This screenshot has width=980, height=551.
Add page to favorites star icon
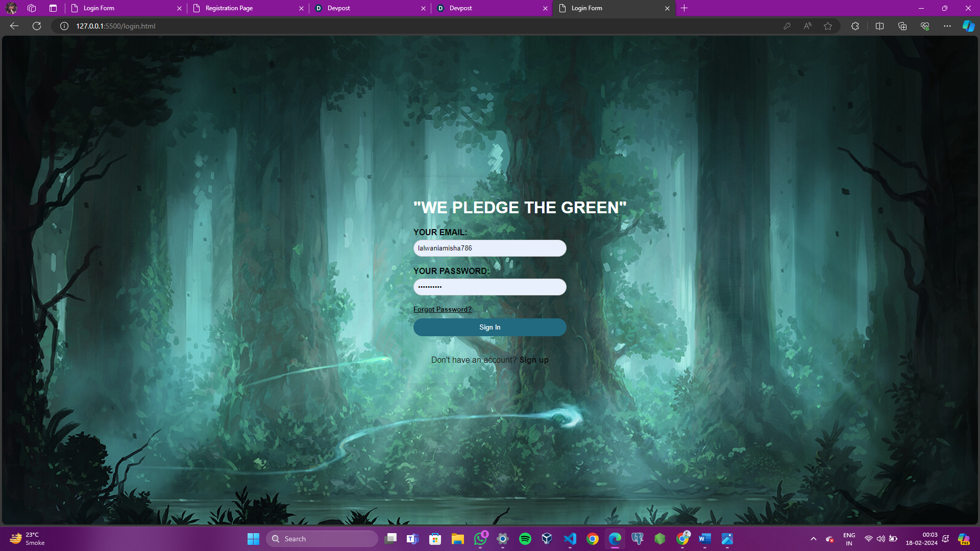(828, 26)
